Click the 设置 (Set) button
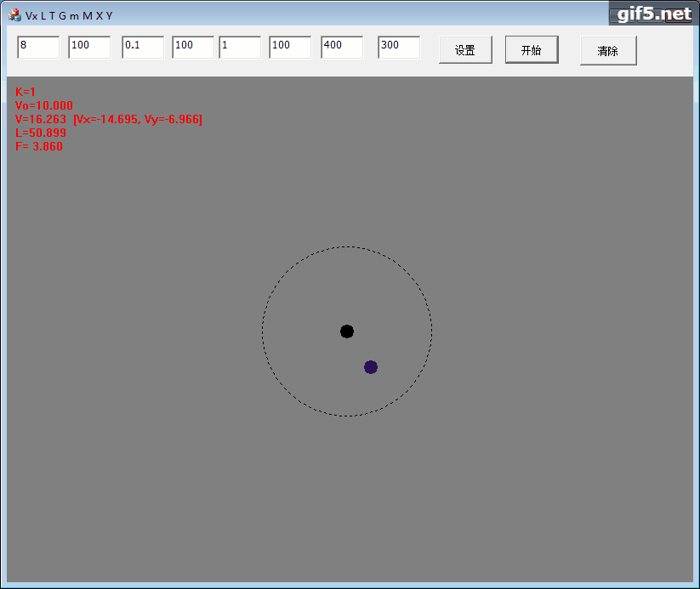700x589 pixels. [x=465, y=50]
